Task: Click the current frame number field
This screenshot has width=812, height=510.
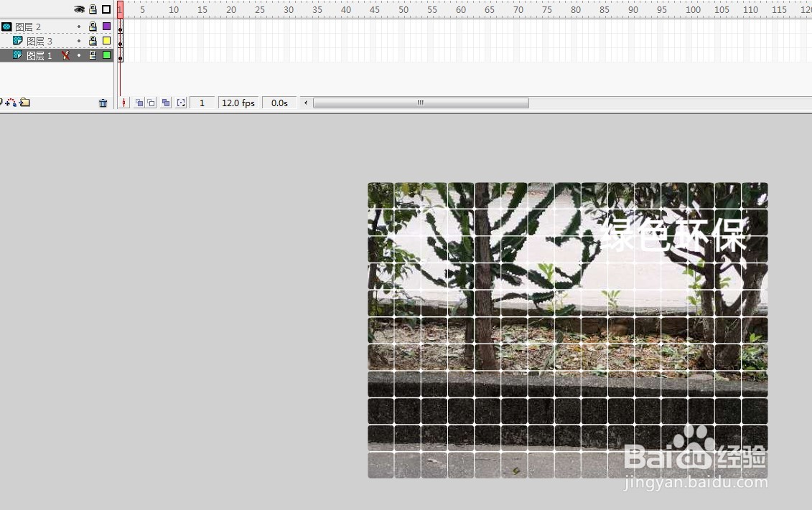Action: pyautogui.click(x=202, y=103)
